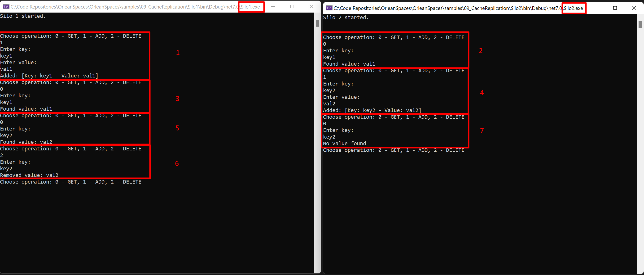Screen dimensions: 644x275
Task: Click 'Added: [Key: key1 - Value: val1]' line
Action: (49, 76)
